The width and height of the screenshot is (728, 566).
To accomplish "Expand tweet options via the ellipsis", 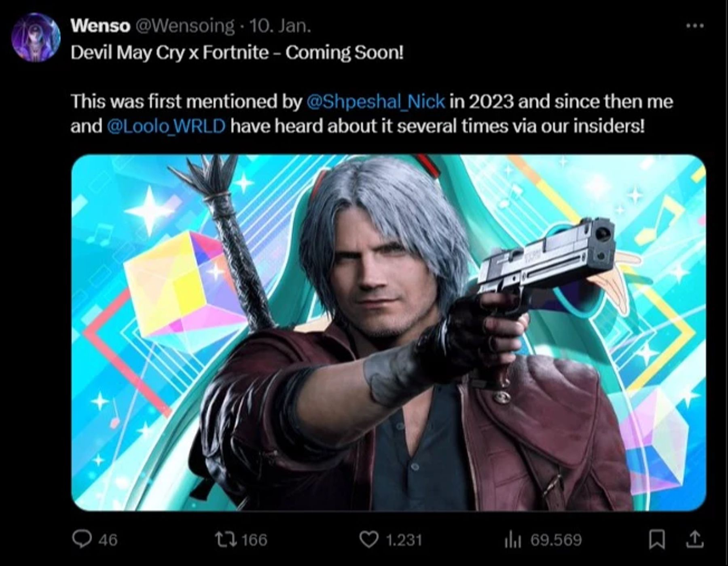I will coord(695,24).
